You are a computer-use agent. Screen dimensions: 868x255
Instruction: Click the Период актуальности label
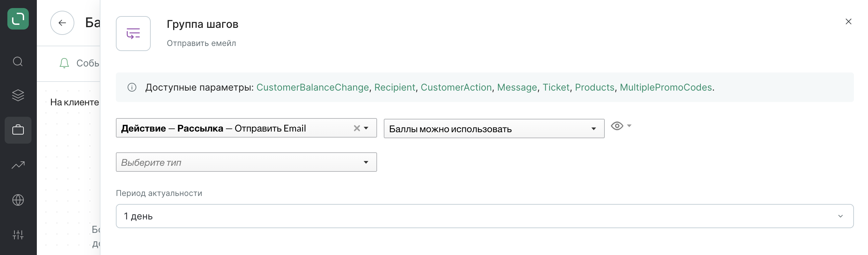159,193
